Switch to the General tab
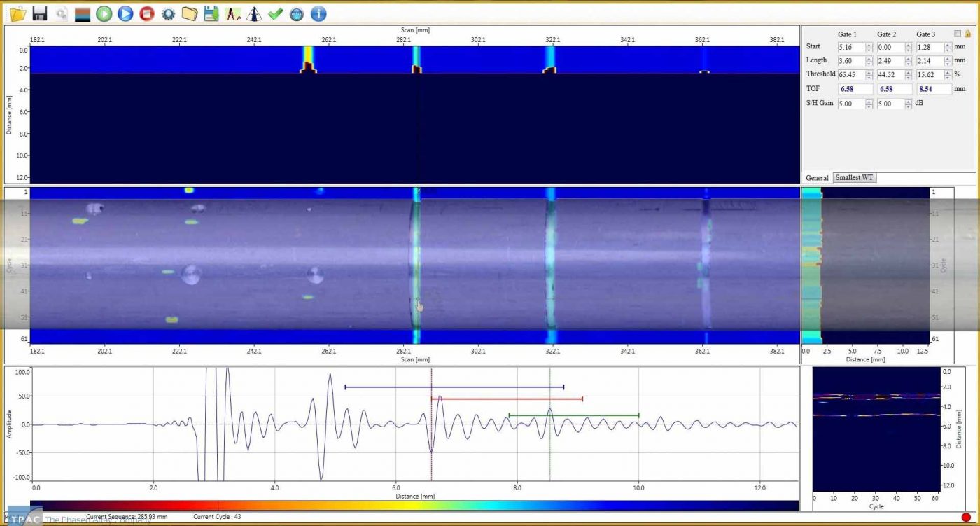 click(817, 178)
